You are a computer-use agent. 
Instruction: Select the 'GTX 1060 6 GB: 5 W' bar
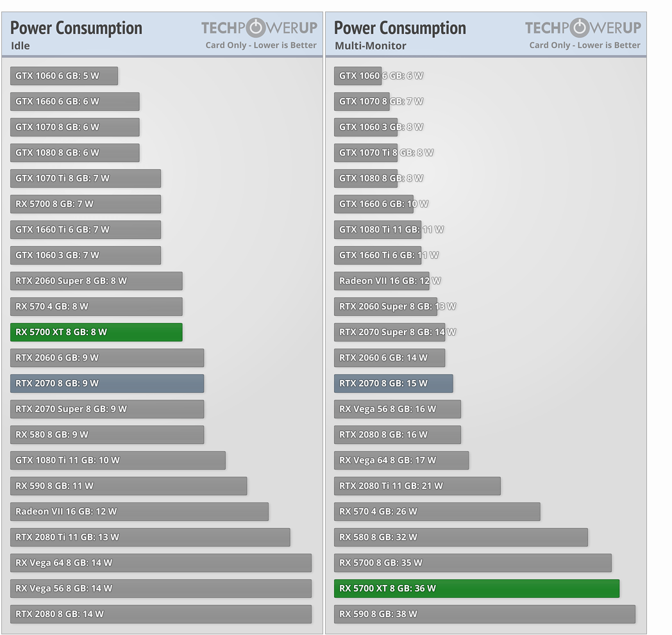64,76
